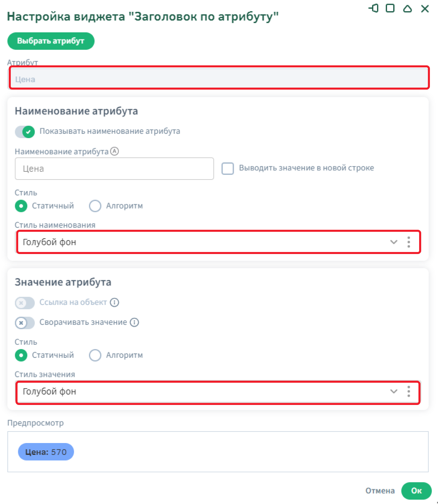The width and height of the screenshot is (438, 504).
Task: Expand Стиль наименования dropdown
Action: coord(394,242)
